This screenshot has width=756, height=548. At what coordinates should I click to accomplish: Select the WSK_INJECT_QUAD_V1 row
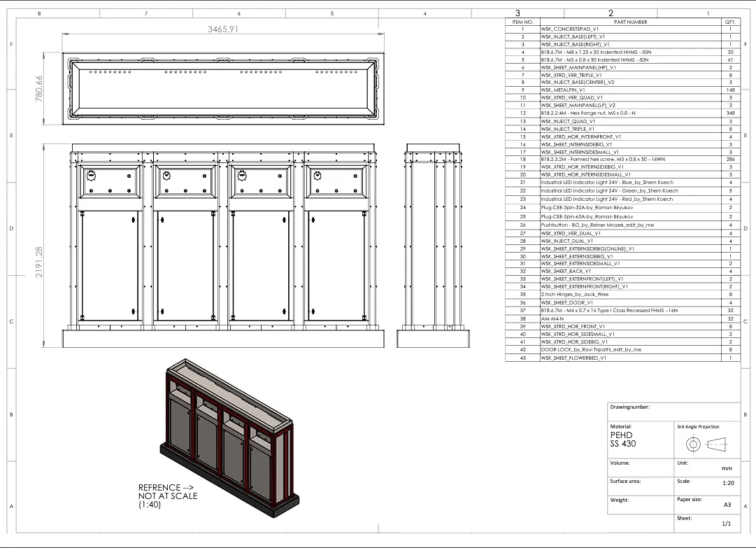622,122
